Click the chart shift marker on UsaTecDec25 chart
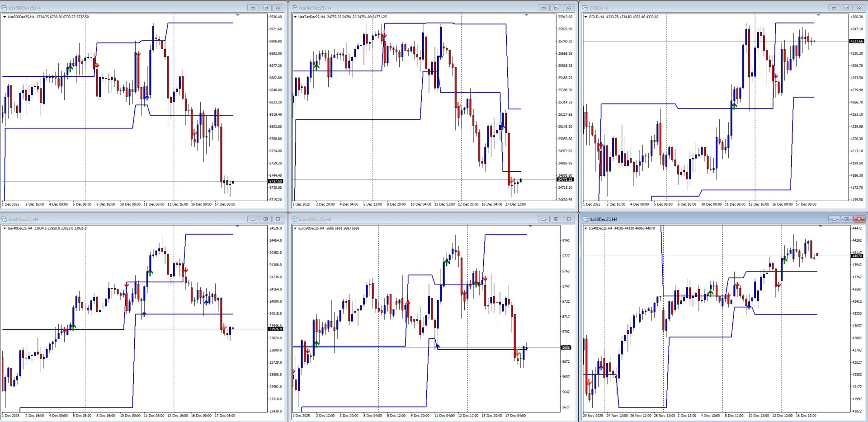Viewport: 868px width, 422px height. [x=526, y=15]
